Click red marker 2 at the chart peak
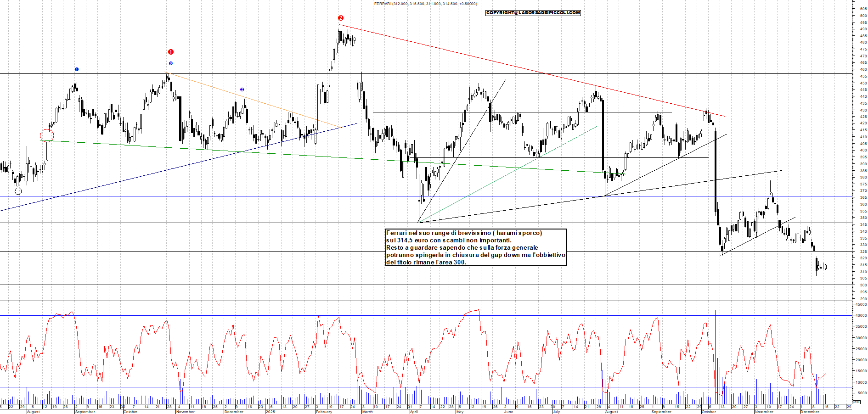868x414 pixels. [x=340, y=18]
